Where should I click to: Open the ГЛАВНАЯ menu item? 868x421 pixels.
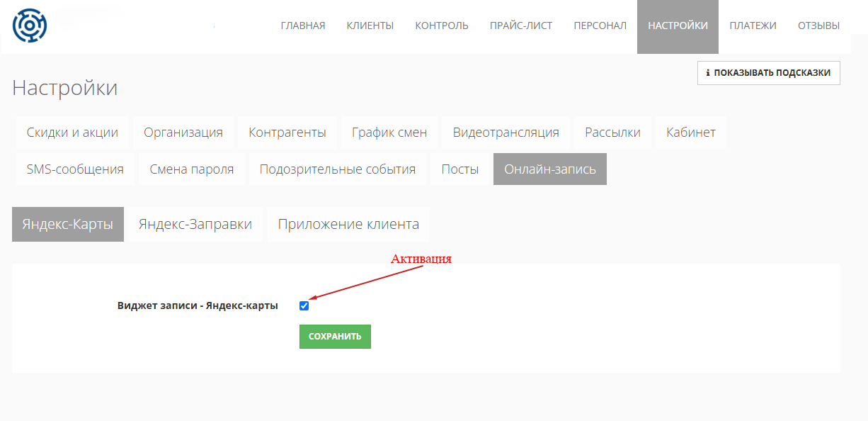tap(303, 26)
